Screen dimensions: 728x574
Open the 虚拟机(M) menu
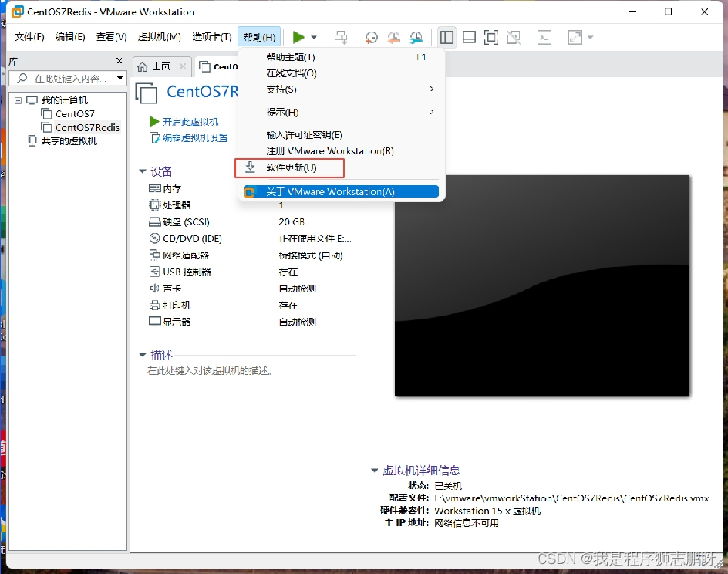tap(159, 37)
